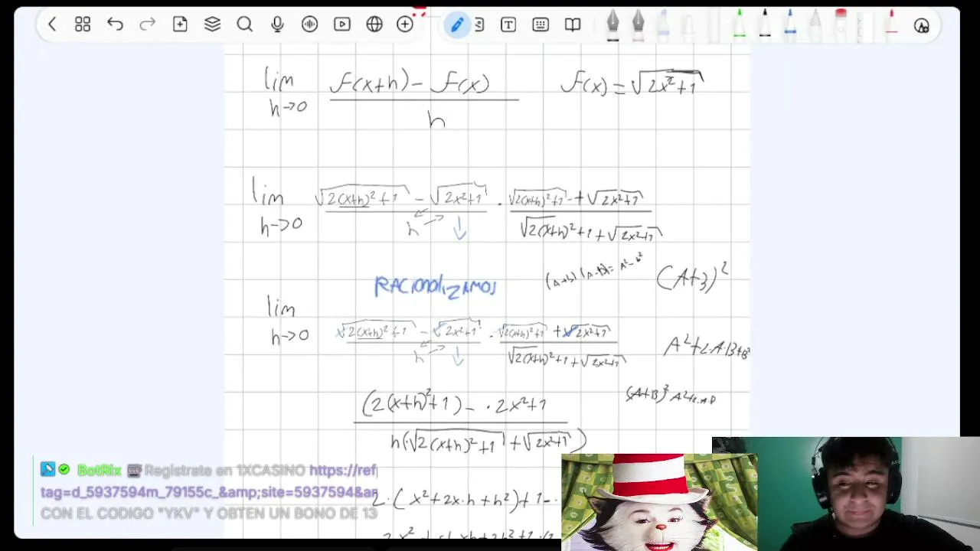Viewport: 980px width, 551px height.
Task: Click the circled plus add icon
Action: (405, 24)
